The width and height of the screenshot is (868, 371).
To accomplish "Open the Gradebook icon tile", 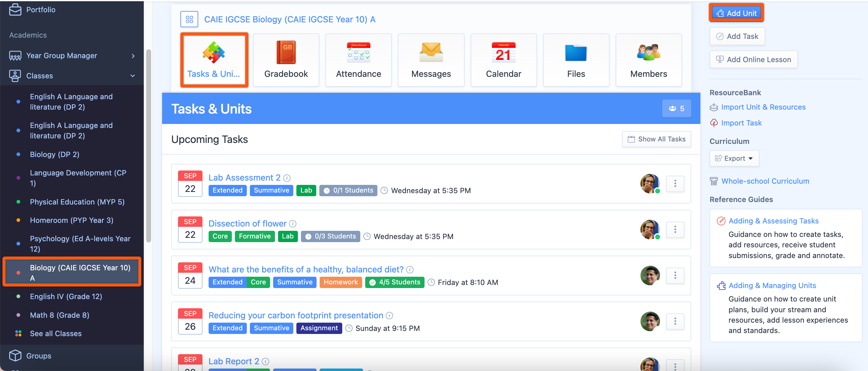I will tap(286, 60).
